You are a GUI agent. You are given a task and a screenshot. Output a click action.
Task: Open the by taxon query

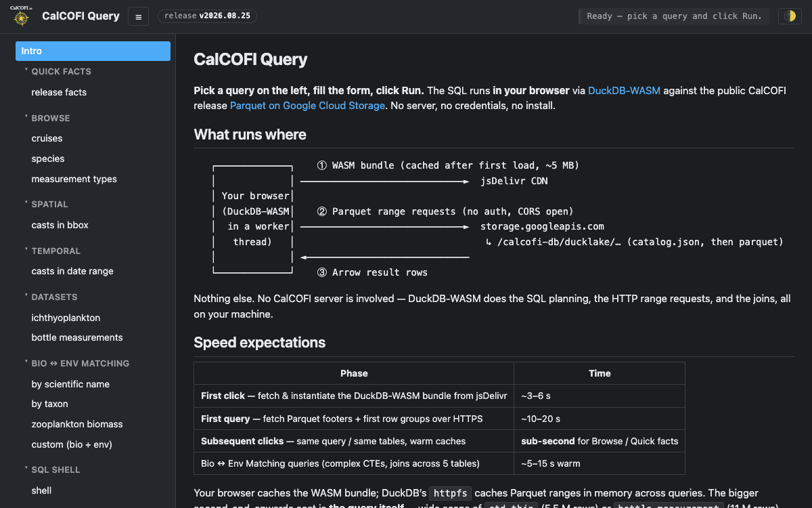(x=49, y=404)
